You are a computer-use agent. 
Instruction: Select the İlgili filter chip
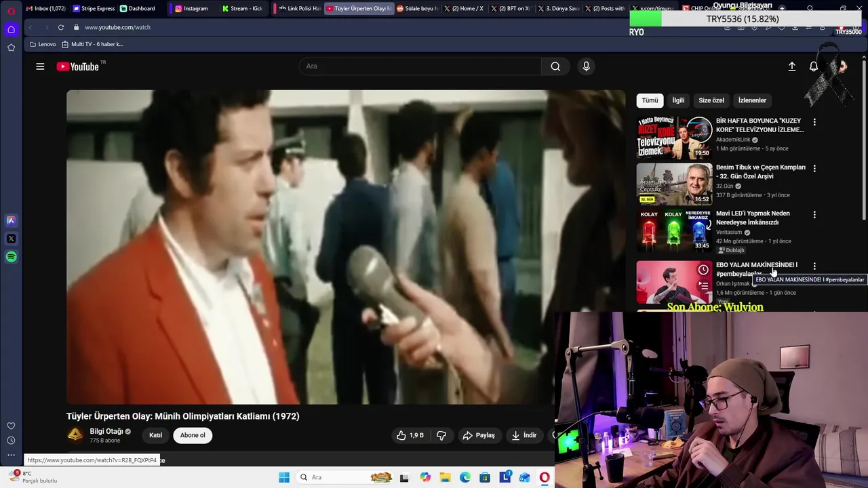coord(678,100)
